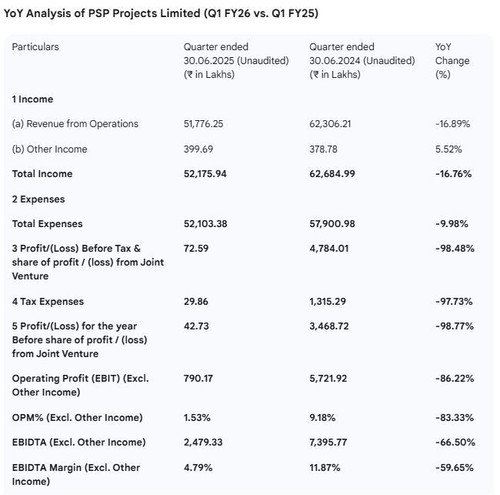Viewport: 500px width, 495px height.
Task: Click Operating Profit (EBIT) row label
Action: click(80, 385)
